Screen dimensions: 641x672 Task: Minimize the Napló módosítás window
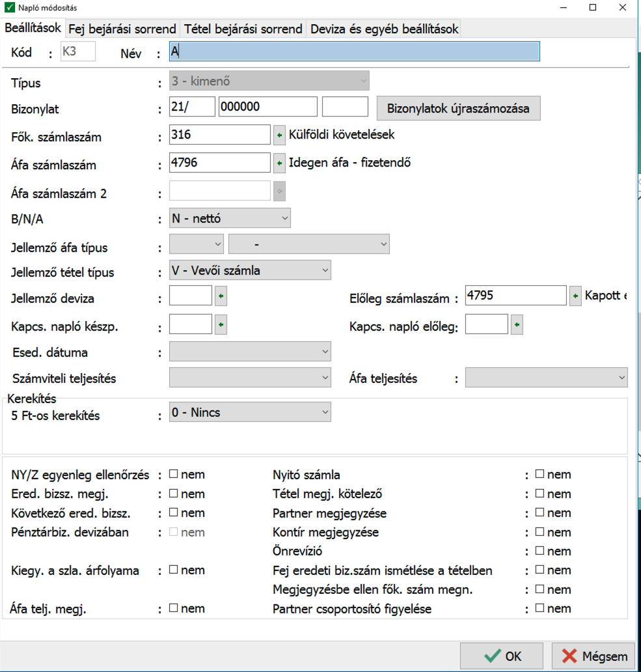(564, 7)
